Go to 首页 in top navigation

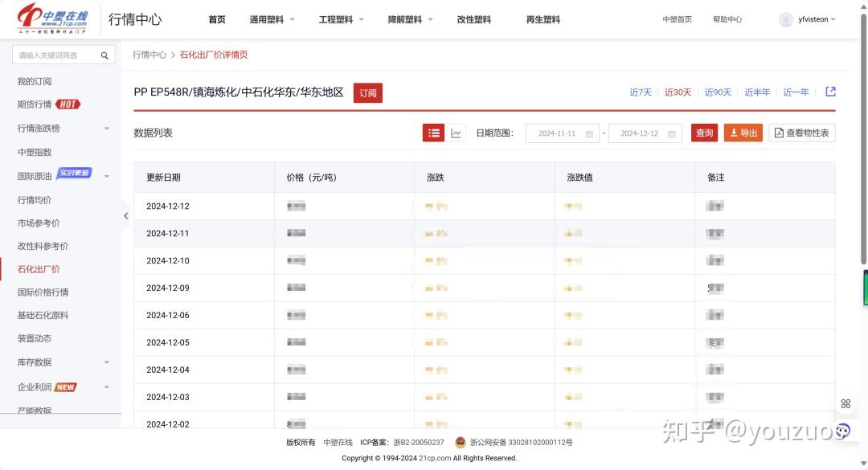tap(217, 19)
